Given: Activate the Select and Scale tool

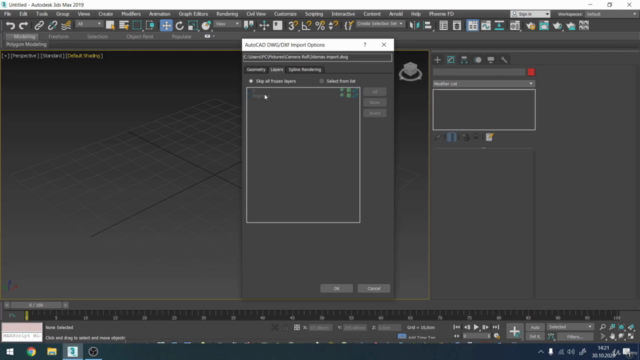Looking at the screenshot, I should (193, 26).
